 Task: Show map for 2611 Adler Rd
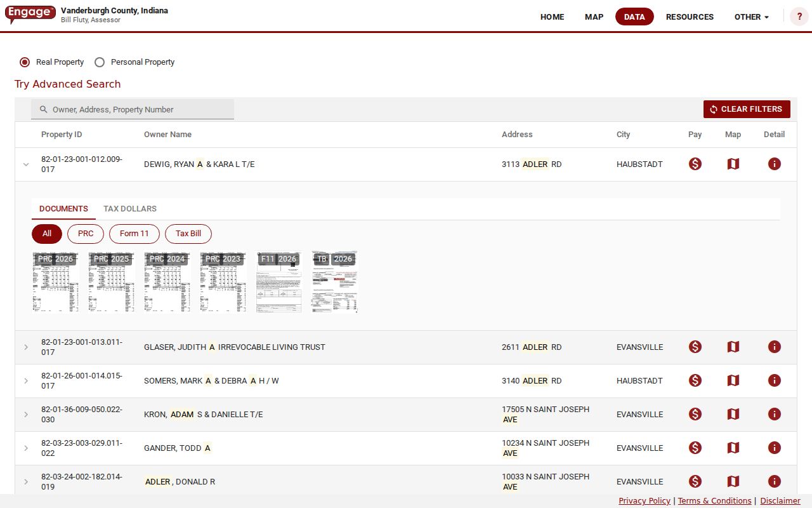tap(733, 347)
